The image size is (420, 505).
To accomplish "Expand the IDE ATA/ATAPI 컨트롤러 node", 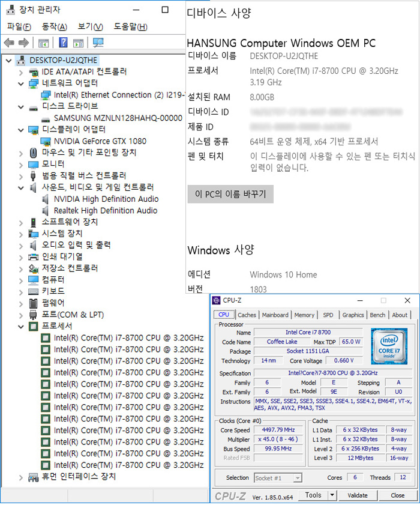I will (21, 72).
